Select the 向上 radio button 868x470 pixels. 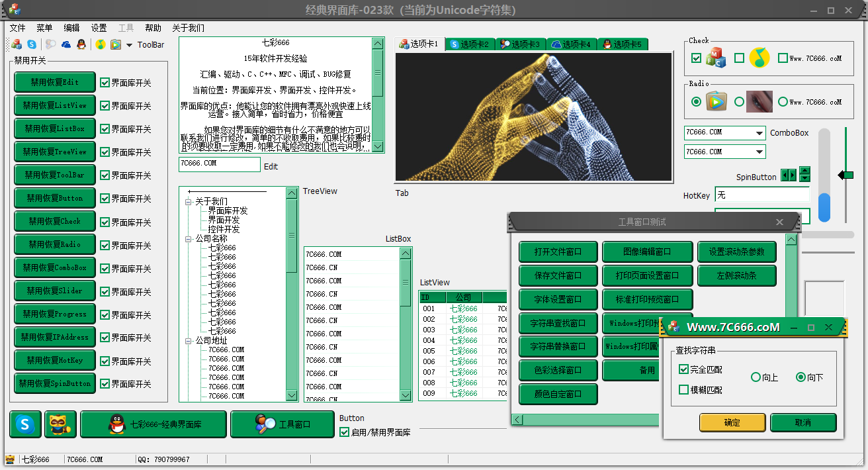click(756, 377)
